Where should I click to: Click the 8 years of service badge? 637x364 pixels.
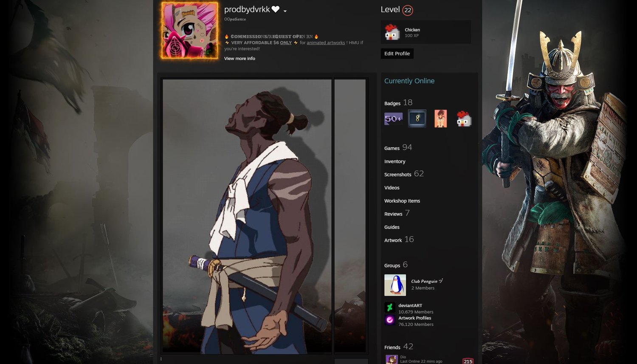click(x=417, y=119)
